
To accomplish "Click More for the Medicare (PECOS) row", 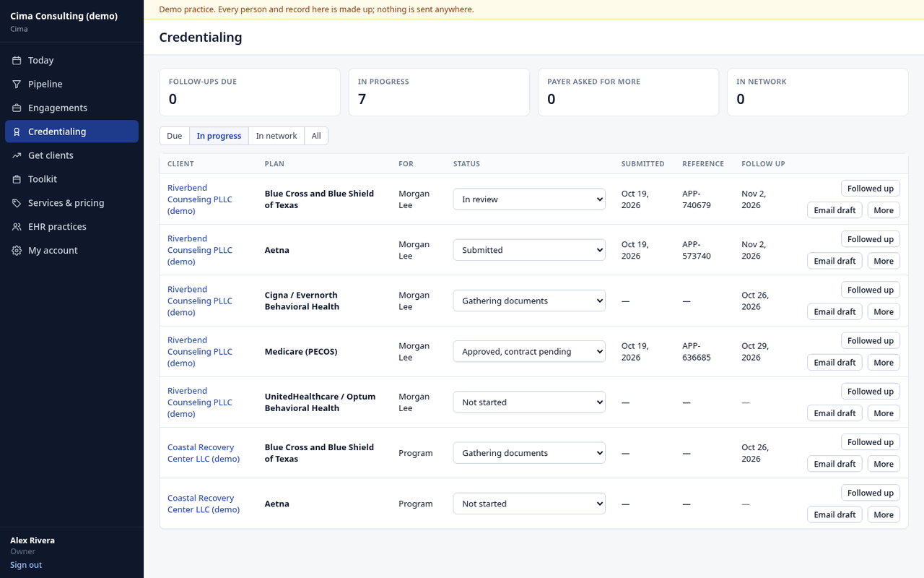I will (x=884, y=363).
